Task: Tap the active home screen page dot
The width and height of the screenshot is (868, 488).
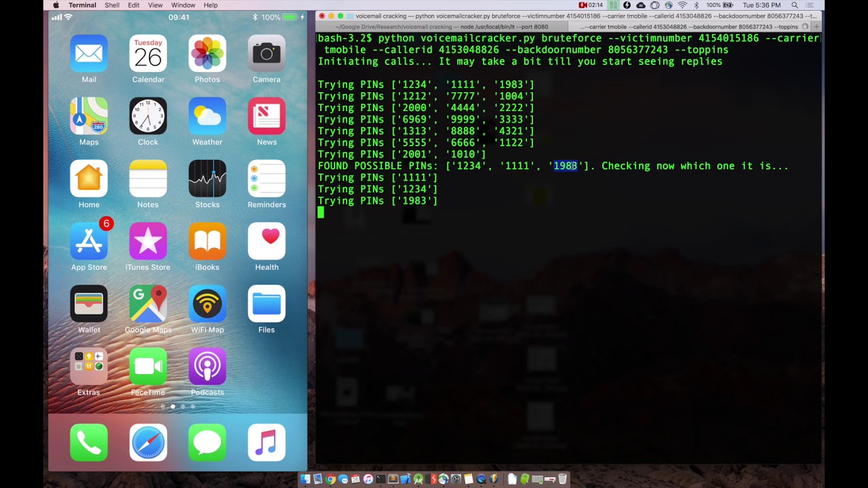Action: click(172, 407)
